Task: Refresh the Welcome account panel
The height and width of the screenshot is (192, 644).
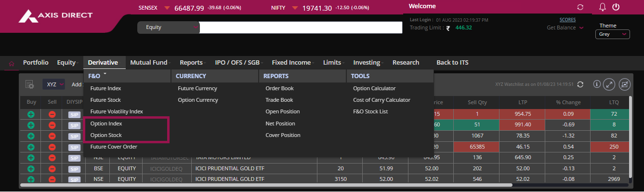Action: coord(580,7)
